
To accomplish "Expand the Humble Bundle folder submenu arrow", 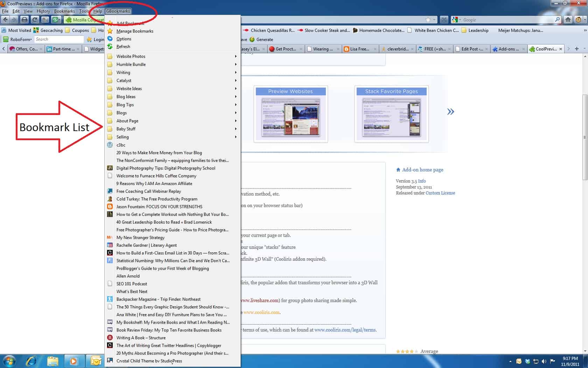I will pos(236,64).
